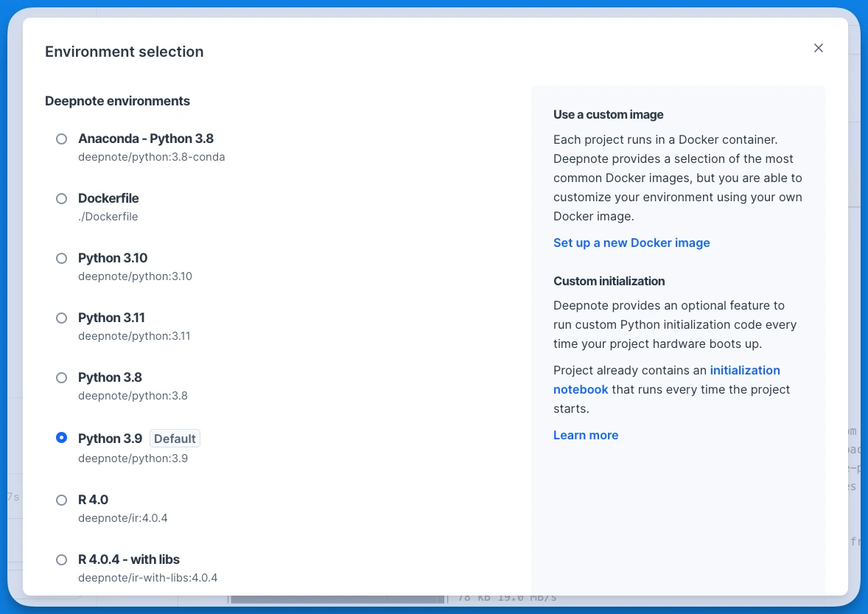Screen dimensions: 868x614
Task: Open the initialization notebook link
Action: (x=667, y=380)
